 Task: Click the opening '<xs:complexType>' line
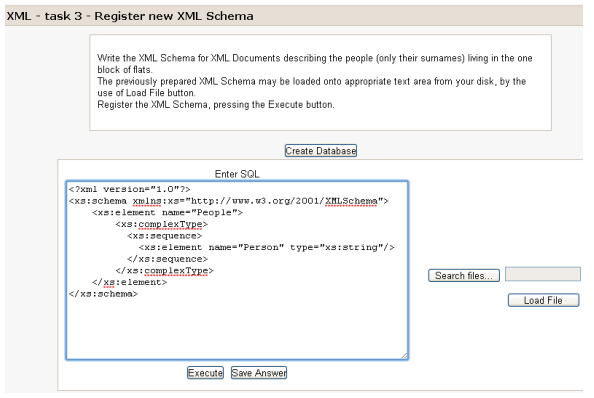click(162, 224)
